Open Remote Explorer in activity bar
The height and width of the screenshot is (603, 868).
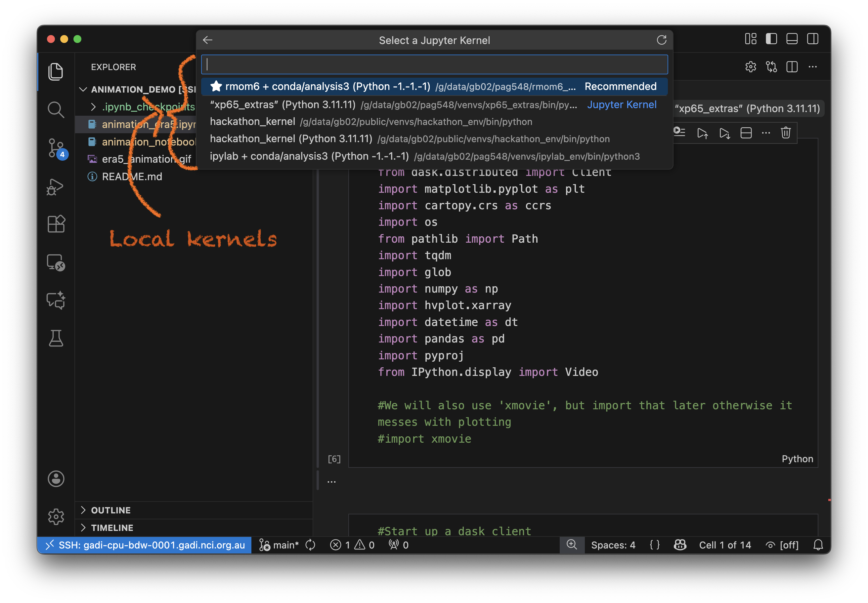56,262
